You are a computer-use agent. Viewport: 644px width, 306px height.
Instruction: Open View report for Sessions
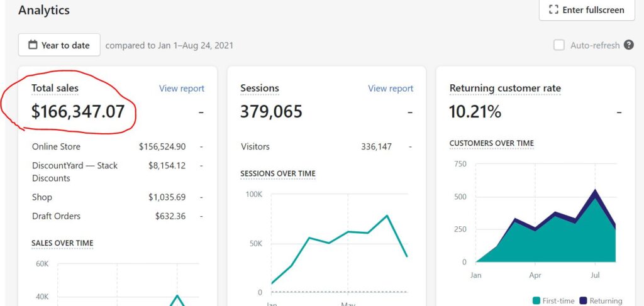391,89
